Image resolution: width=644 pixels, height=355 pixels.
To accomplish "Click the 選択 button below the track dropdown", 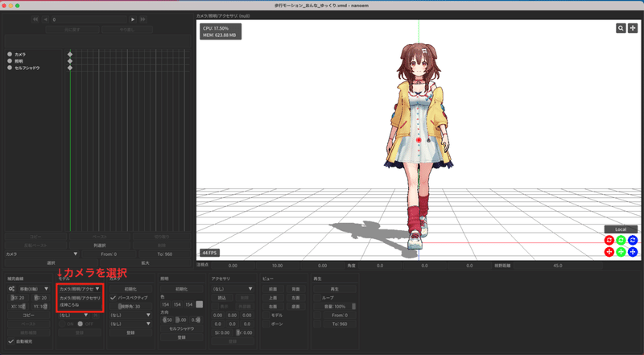I will (x=51, y=262).
